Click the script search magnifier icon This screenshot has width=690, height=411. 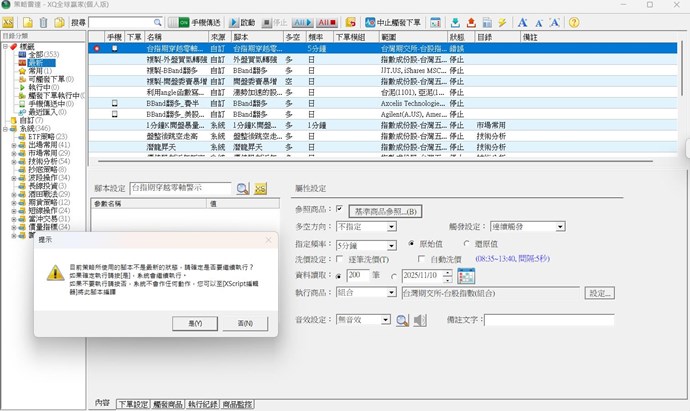click(243, 188)
